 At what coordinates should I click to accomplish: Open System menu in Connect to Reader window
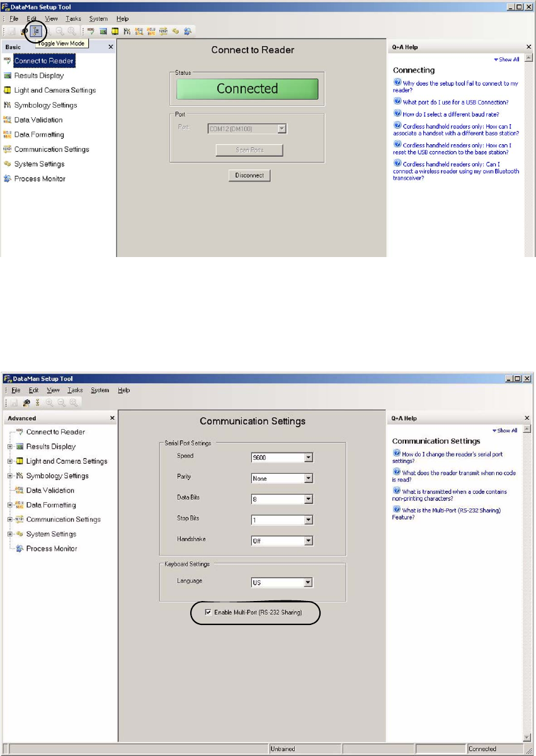coord(98,19)
